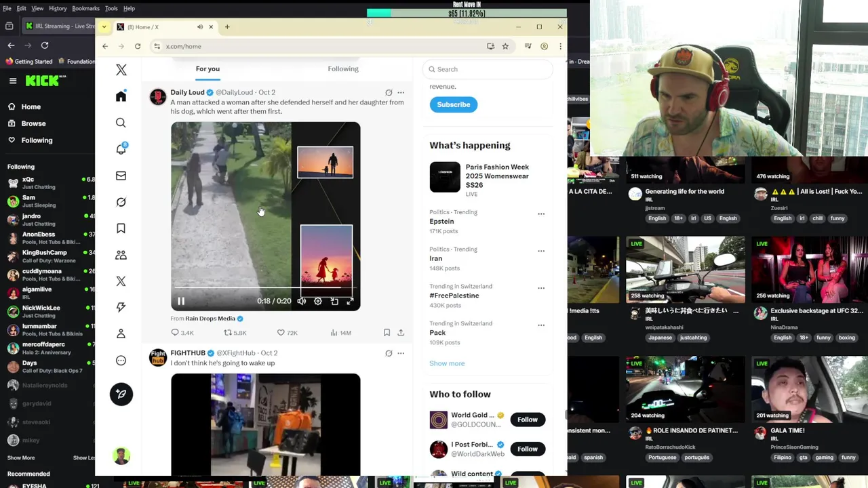Repost the Daily Loud post
Screen dimensions: 868x488
[235, 333]
